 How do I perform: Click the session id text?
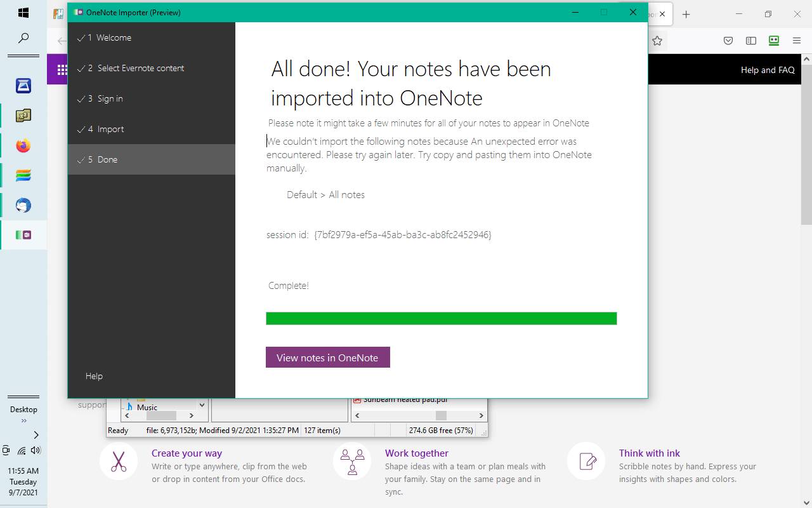pos(379,235)
